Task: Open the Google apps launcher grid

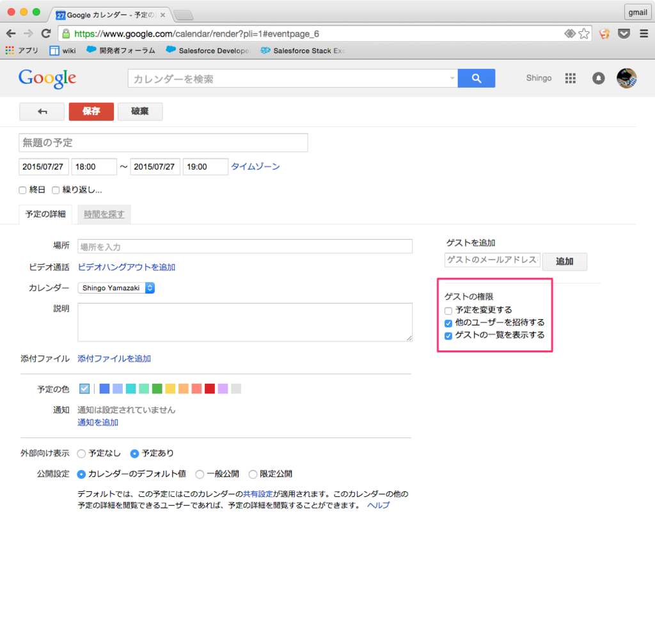Action: pos(570,77)
